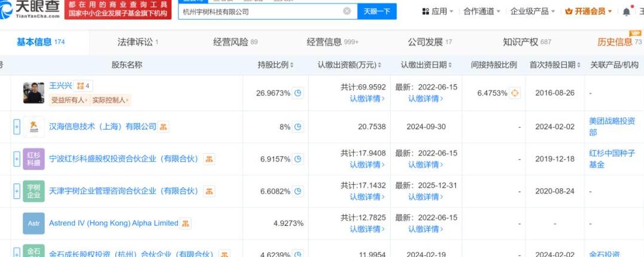Open 认缴详情 under 共计:17.1432
The height and width of the screenshot is (257, 644).
point(367,197)
